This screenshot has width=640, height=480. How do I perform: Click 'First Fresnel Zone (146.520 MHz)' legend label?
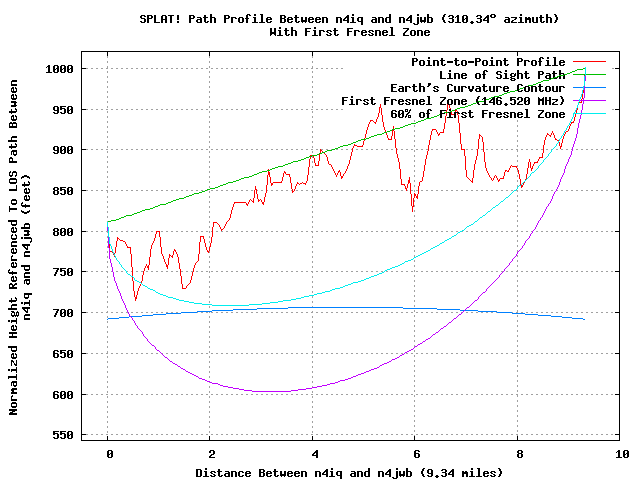453,101
